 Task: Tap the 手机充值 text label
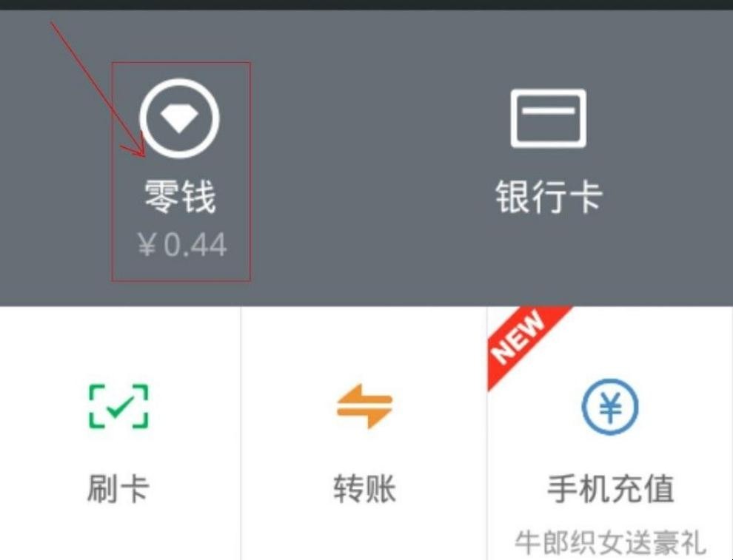(x=611, y=488)
